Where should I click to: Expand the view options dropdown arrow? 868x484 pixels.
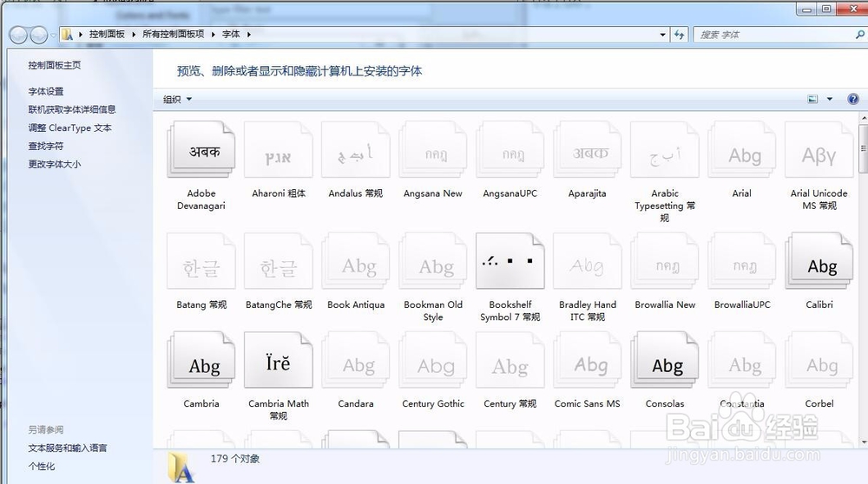829,99
